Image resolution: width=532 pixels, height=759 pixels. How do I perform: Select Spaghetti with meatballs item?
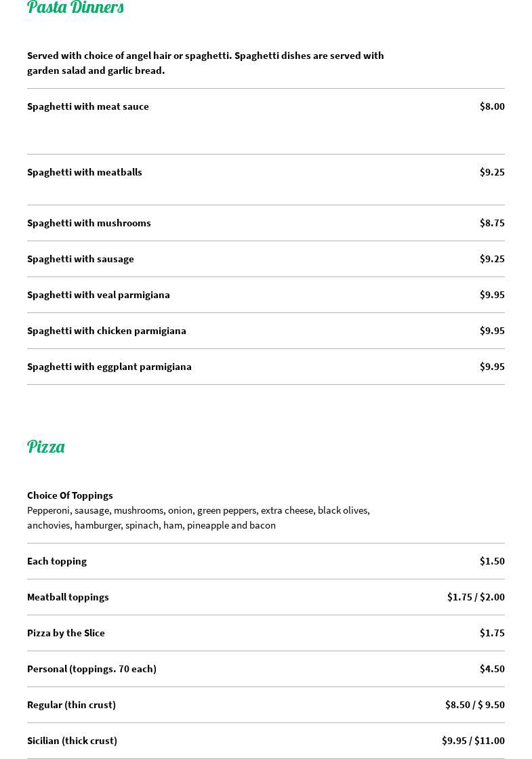[85, 172]
